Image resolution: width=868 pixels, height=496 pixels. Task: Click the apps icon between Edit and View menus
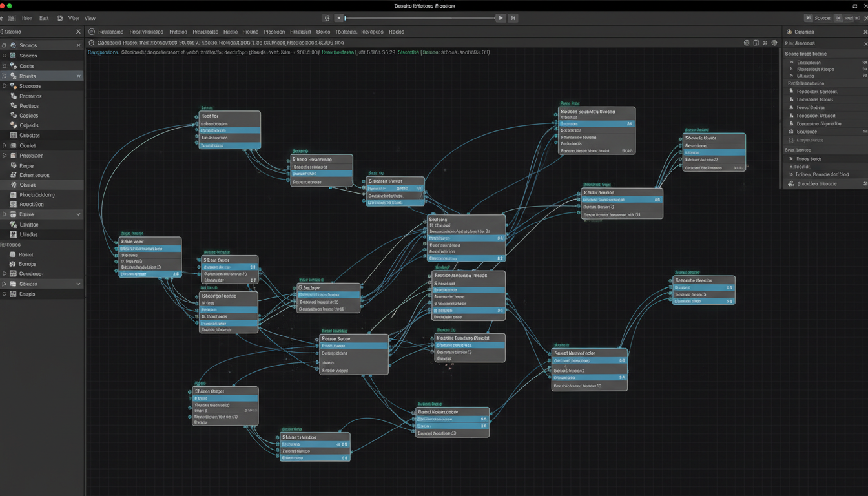tap(61, 18)
